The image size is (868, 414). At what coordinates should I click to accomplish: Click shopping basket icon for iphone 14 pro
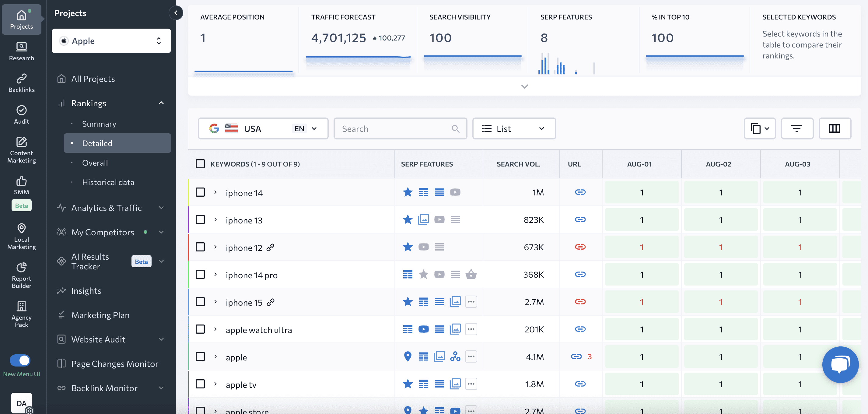pos(471,274)
